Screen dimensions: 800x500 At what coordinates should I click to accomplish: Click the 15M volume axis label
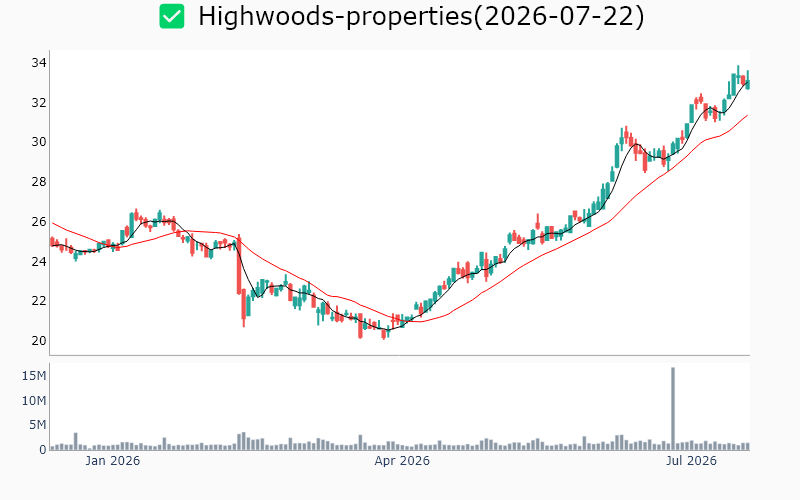(x=34, y=376)
